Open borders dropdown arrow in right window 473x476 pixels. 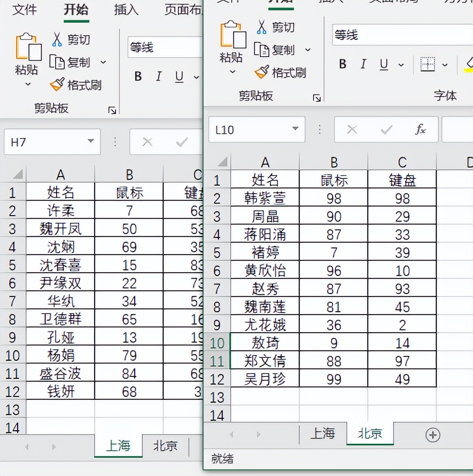click(445, 65)
